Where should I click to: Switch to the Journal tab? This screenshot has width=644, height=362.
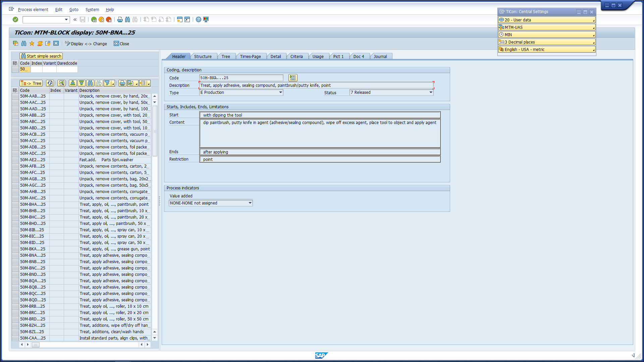[380, 57]
